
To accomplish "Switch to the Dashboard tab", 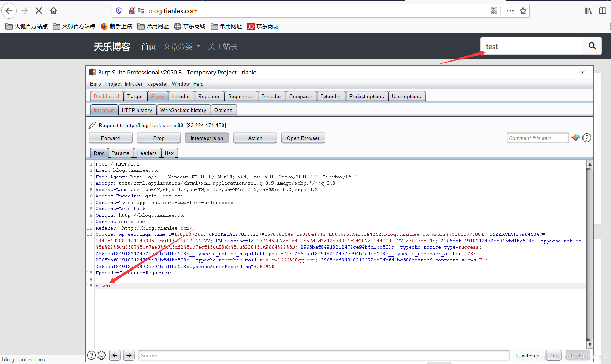I will tap(107, 96).
